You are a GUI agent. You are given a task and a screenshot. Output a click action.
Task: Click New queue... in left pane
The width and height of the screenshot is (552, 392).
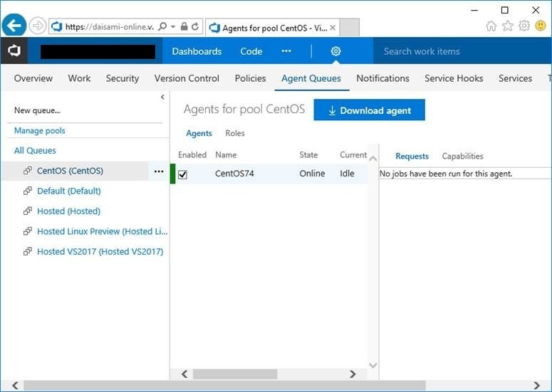[x=37, y=110]
